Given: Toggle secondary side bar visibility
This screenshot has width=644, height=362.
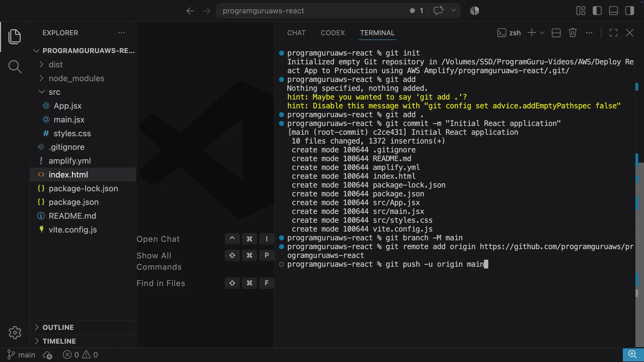Looking at the screenshot, I should coord(629,11).
